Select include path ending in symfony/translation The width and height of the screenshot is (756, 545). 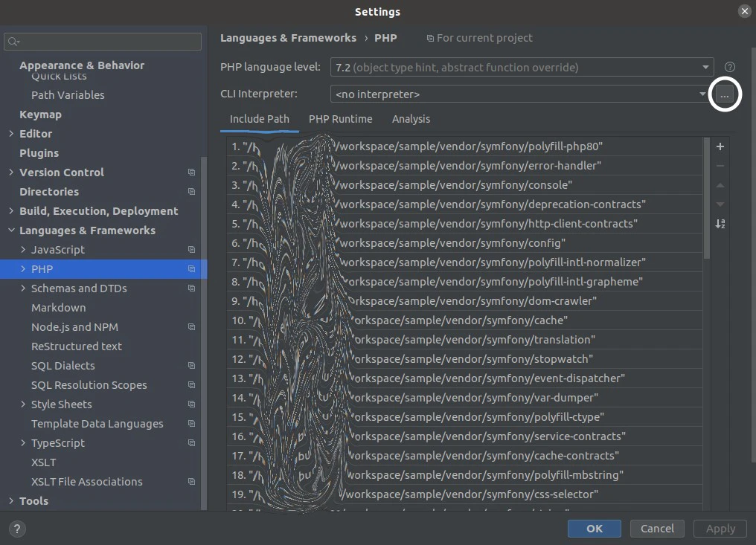[x=464, y=340]
